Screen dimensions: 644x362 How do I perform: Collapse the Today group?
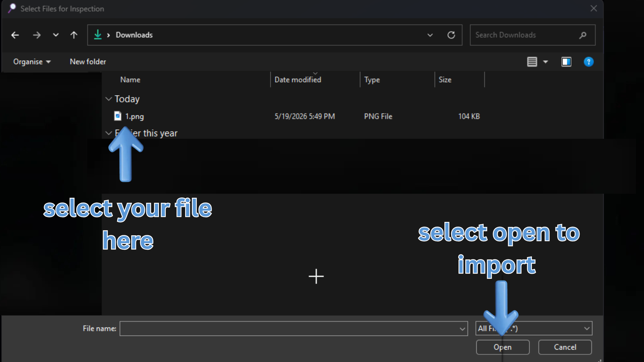(108, 99)
